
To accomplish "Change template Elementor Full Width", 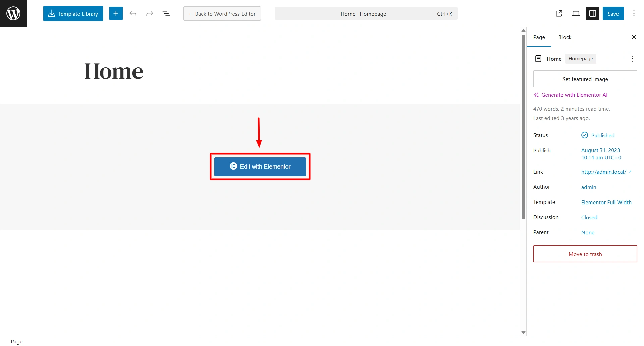I will (606, 202).
